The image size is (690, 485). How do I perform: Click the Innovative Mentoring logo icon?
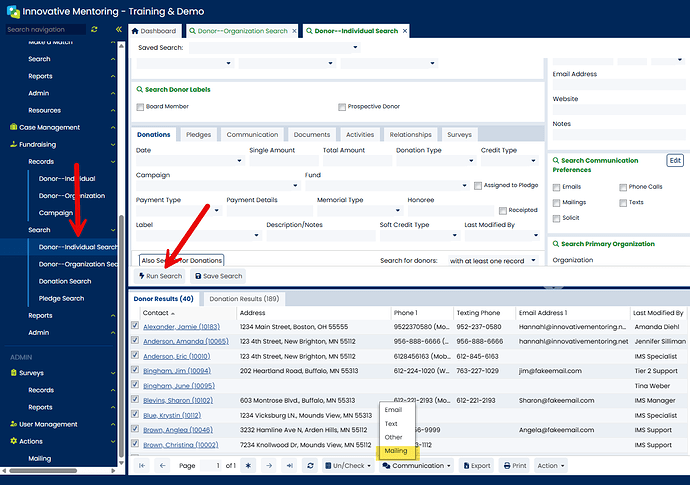click(13, 11)
